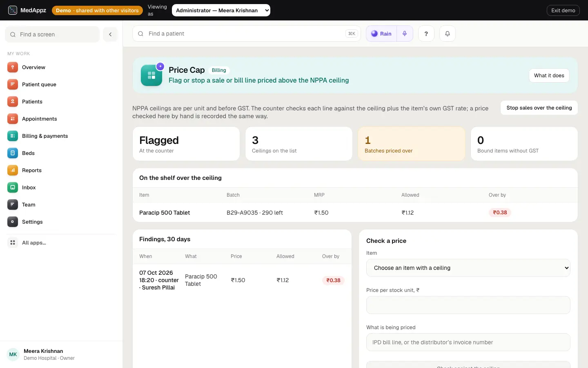588x368 pixels.
Task: Open the Patient queue icon
Action: (13, 85)
